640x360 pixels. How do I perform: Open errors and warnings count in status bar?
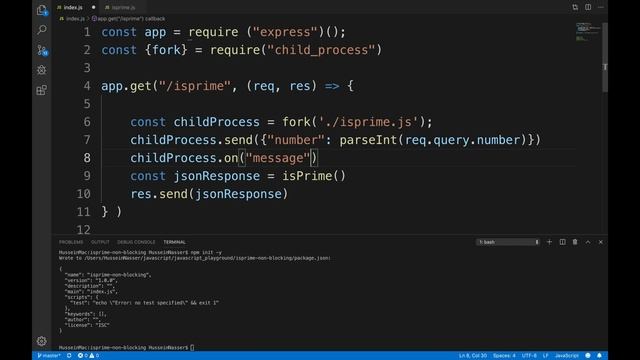tap(88, 356)
